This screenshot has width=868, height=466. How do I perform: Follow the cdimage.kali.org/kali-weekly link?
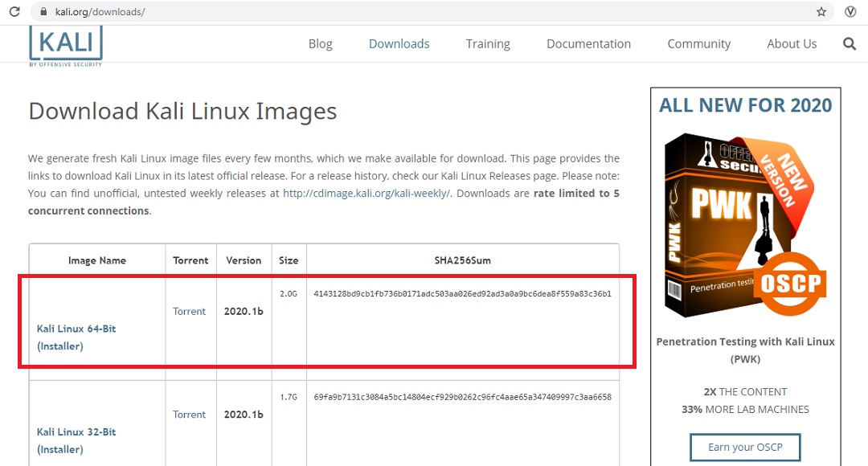(366, 193)
